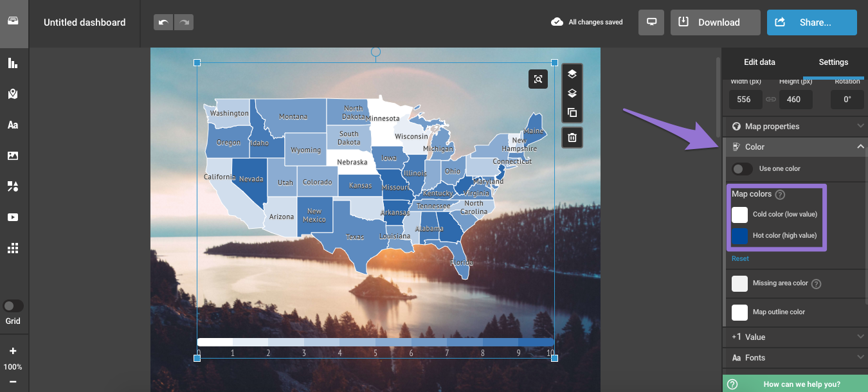The image size is (868, 392).
Task: Toggle the width-height aspect ratio link
Action: pos(771,100)
